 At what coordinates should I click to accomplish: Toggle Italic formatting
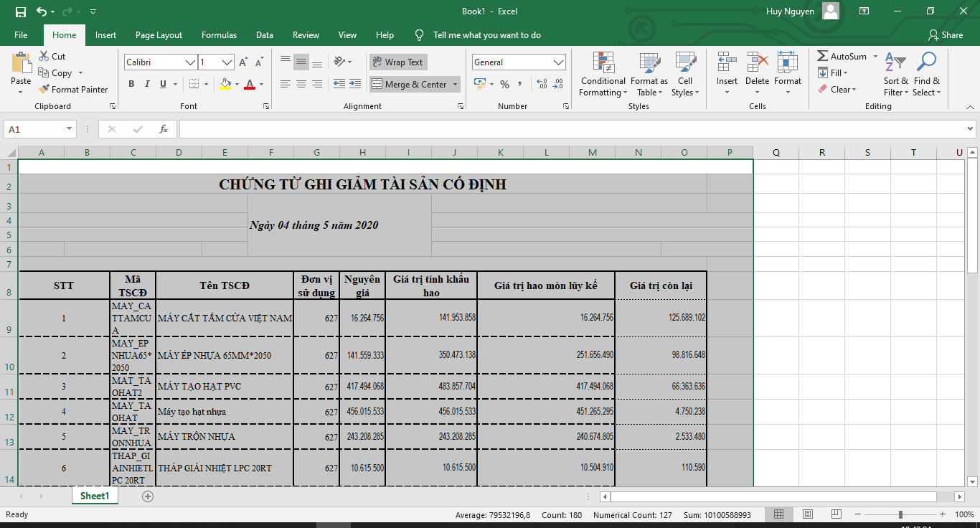click(147, 84)
